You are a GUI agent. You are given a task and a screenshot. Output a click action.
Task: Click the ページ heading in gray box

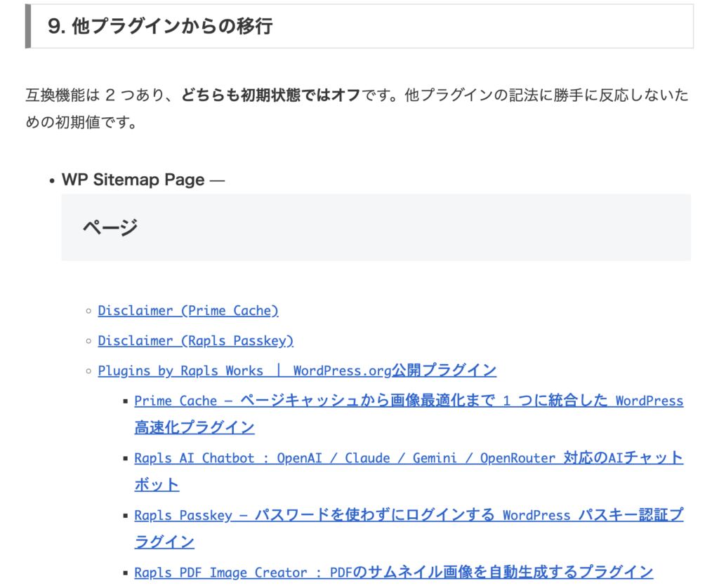pyautogui.click(x=110, y=227)
